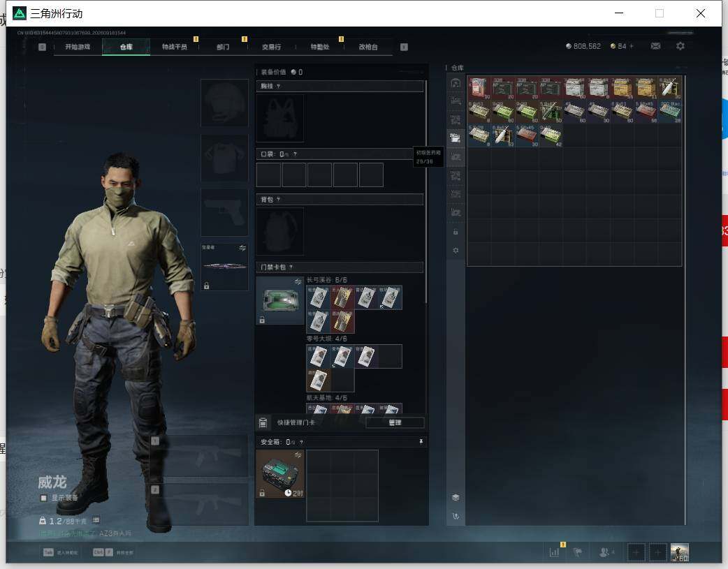Click the 管理 keycard manage button
The height and width of the screenshot is (569, 728).
[x=395, y=422]
